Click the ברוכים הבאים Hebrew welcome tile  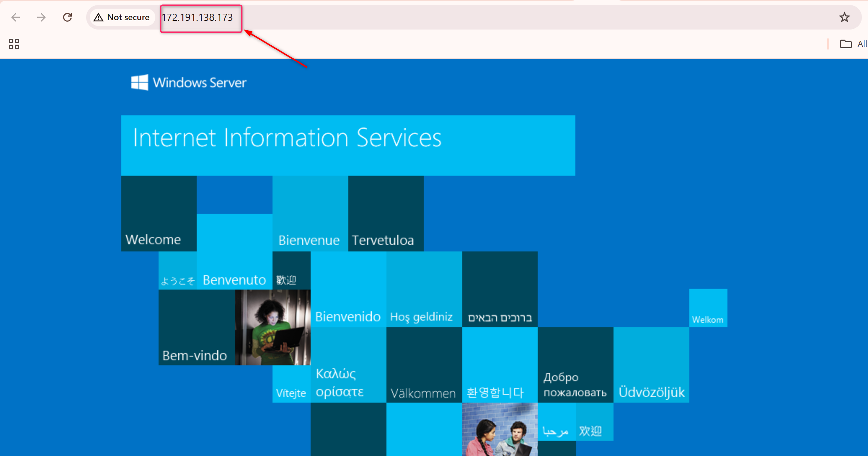click(x=500, y=289)
